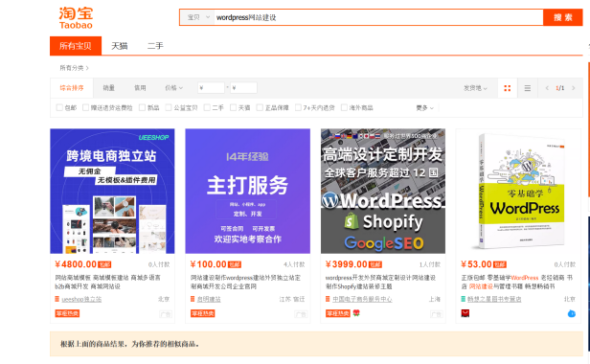Click the ¥4800.00 price text
Viewport: 590px width, 364px height.
76,264
